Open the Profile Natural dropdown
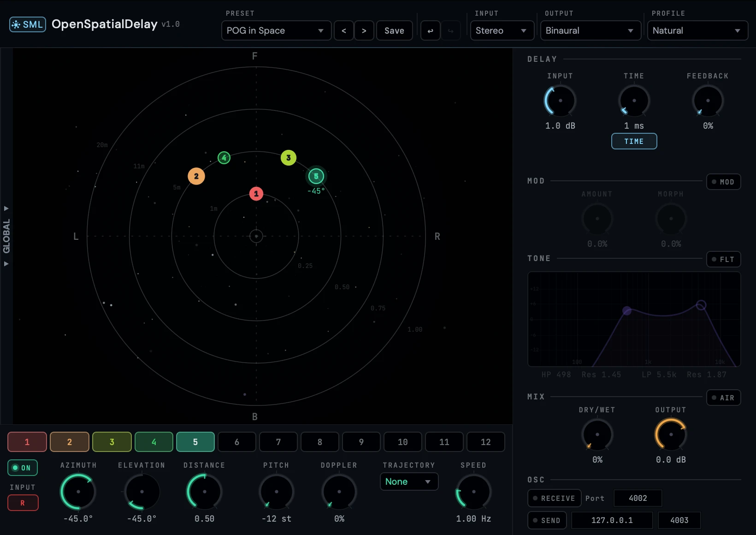 click(697, 30)
